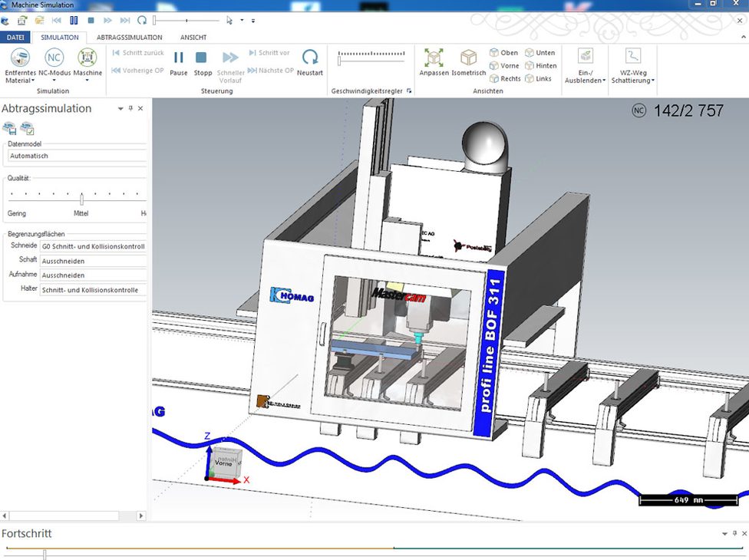Move the Qualität slider handle
The height and width of the screenshot is (560, 749).
pyautogui.click(x=81, y=199)
